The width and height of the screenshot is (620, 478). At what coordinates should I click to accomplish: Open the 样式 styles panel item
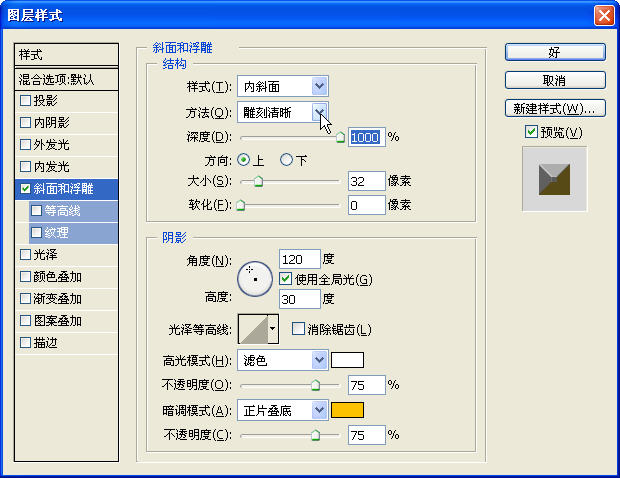pos(66,55)
